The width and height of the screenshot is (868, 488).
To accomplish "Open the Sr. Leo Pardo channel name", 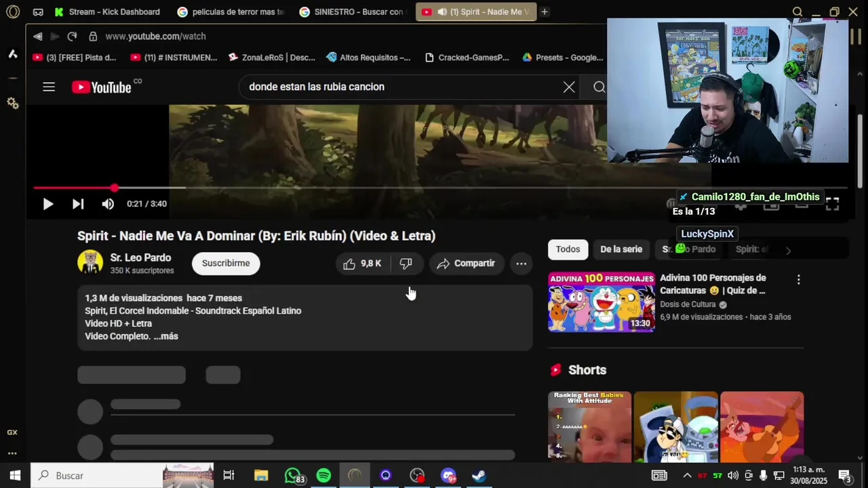I will pyautogui.click(x=140, y=258).
